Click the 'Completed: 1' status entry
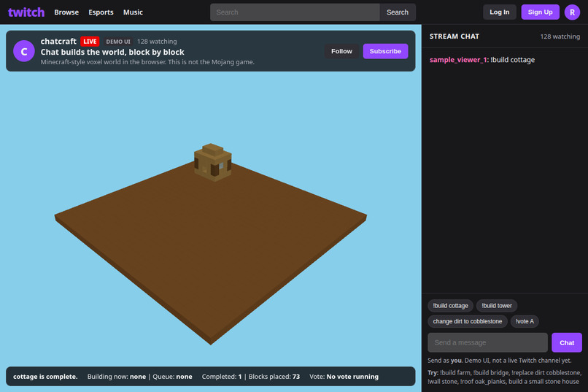 click(x=222, y=377)
